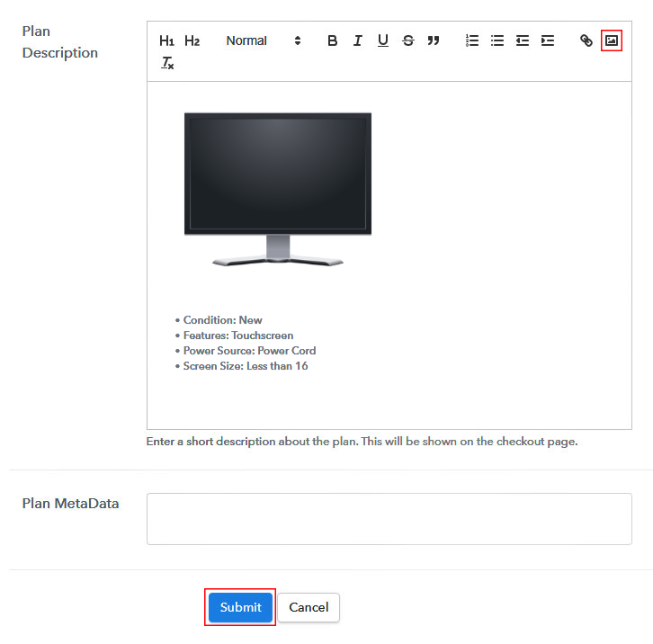Toggle strikethrough formatting
This screenshot has height=644, width=653.
(x=408, y=40)
